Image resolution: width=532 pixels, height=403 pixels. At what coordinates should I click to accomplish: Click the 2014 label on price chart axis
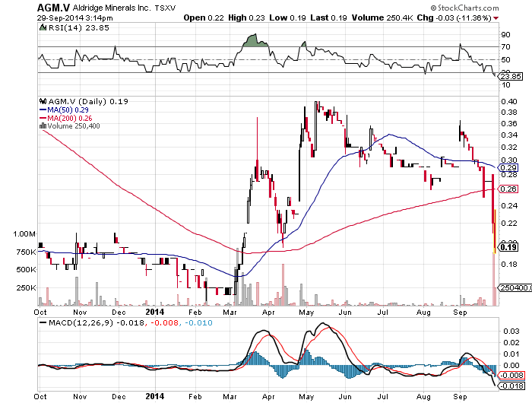click(154, 312)
